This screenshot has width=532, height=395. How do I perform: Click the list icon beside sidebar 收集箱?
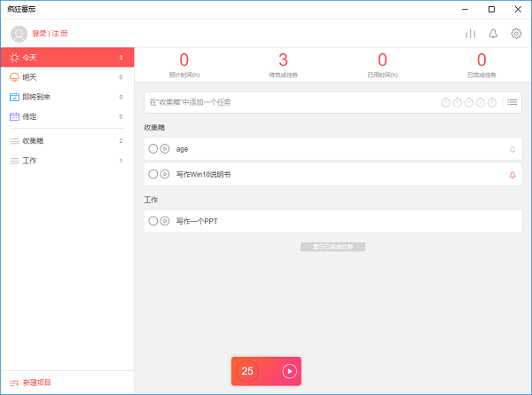pyautogui.click(x=14, y=141)
